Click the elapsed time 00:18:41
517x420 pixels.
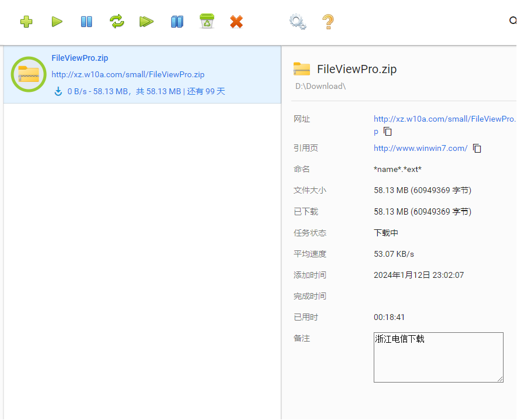click(389, 317)
